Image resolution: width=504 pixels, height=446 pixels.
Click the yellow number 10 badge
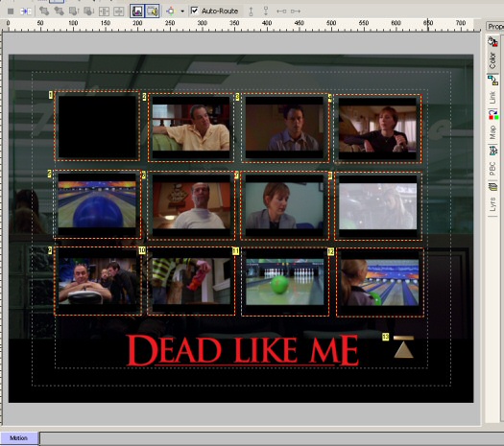(142, 250)
